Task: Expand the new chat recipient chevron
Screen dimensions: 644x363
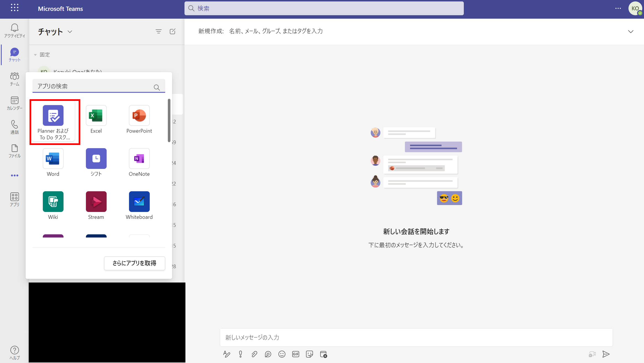Action: coord(631,31)
